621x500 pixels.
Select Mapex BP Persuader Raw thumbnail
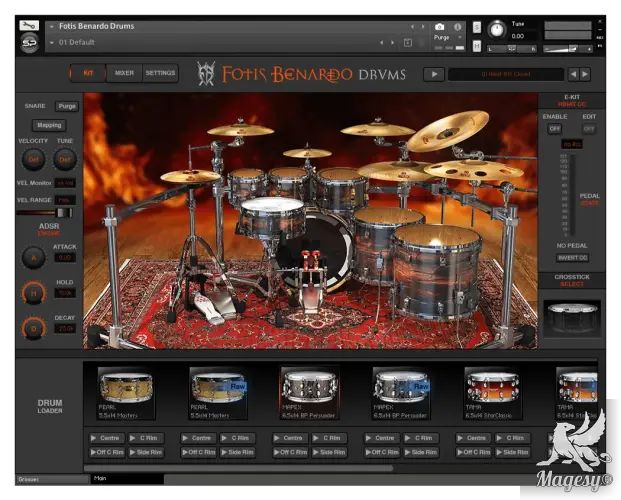tap(401, 393)
